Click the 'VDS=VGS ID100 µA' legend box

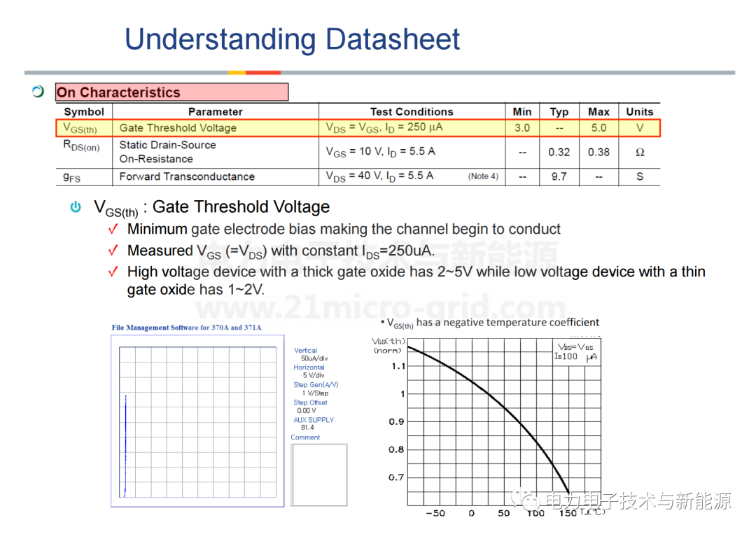576,352
